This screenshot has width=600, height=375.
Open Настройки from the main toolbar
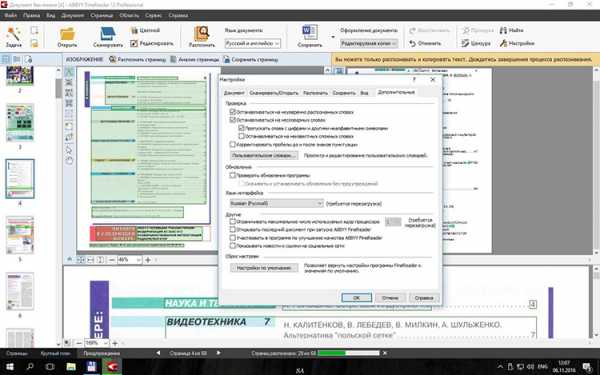tap(517, 43)
